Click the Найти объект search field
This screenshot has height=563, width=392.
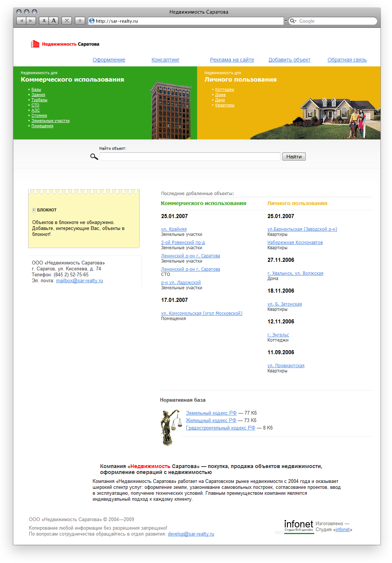tap(190, 157)
